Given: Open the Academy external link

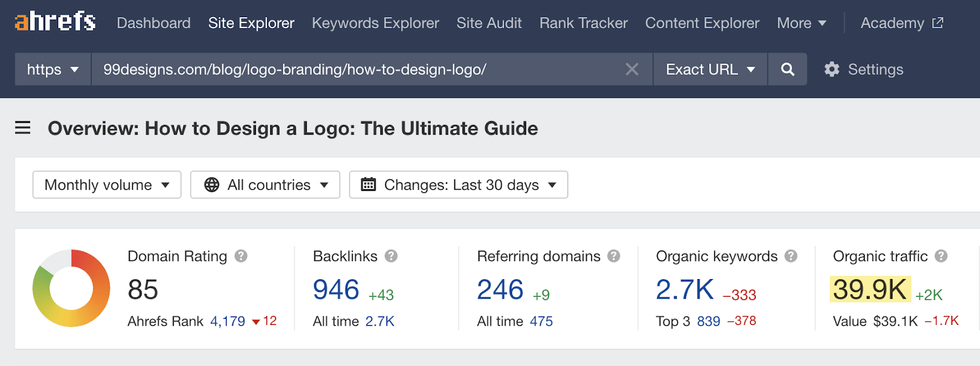Looking at the screenshot, I should click(x=902, y=23).
